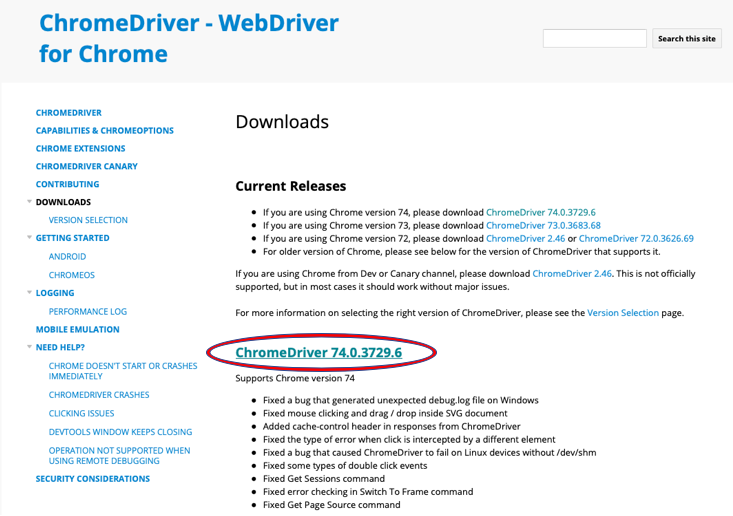This screenshot has height=516, width=733.
Task: Open the Logging sidebar link
Action: click(55, 293)
